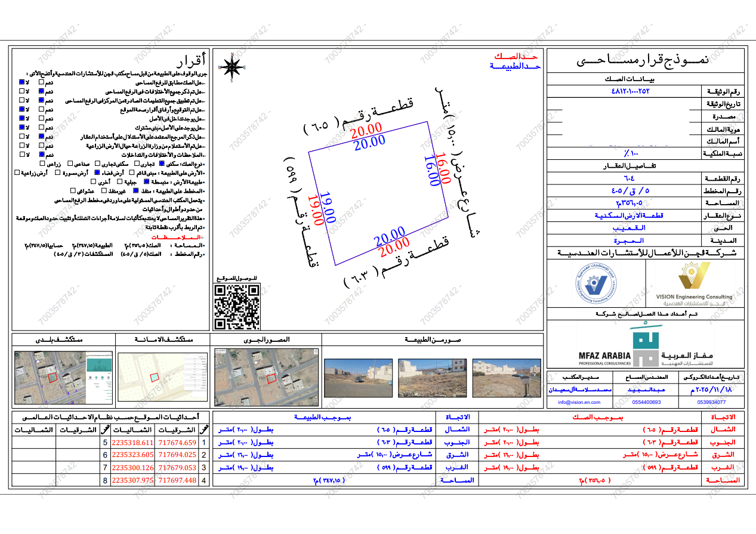Check the زراعي deed type checkbox

click(42, 163)
